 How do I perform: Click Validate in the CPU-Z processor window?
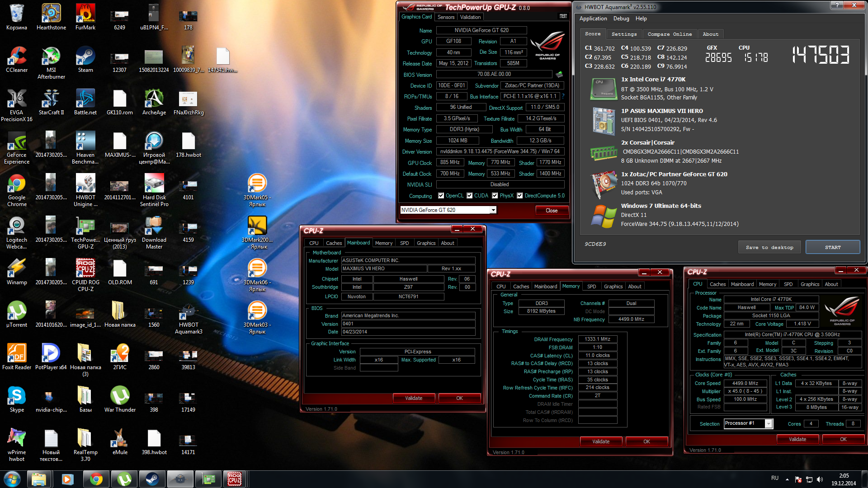(x=797, y=439)
